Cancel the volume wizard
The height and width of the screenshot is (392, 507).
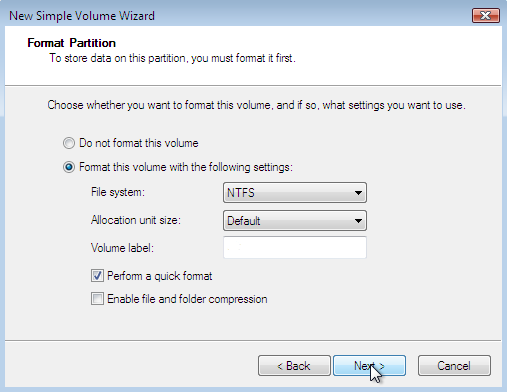(x=454, y=366)
